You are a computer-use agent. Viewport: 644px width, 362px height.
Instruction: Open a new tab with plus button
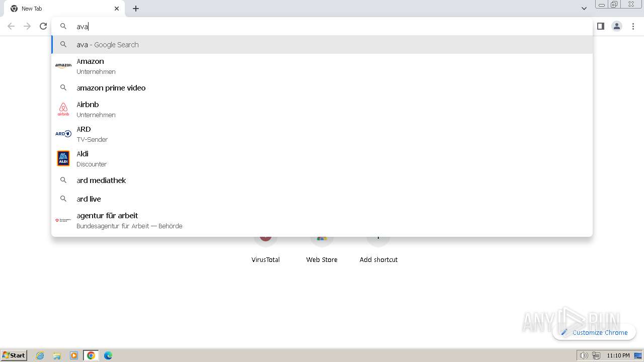coord(136,9)
